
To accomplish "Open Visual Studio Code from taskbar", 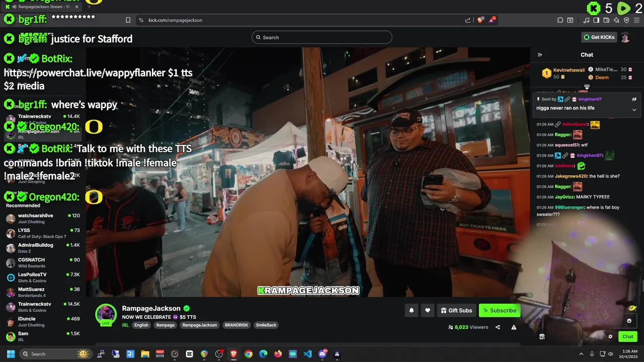I will point(307,354).
